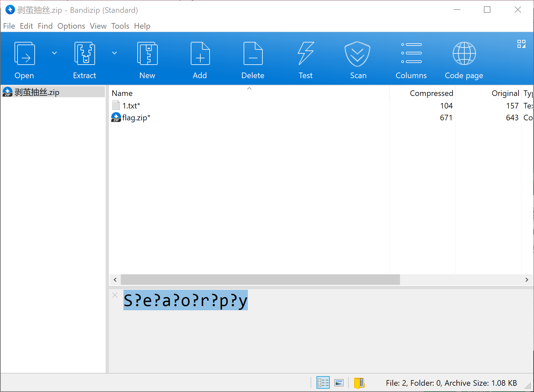Switch to details list view in status bar
Image resolution: width=534 pixels, height=392 pixels.
pyautogui.click(x=323, y=382)
